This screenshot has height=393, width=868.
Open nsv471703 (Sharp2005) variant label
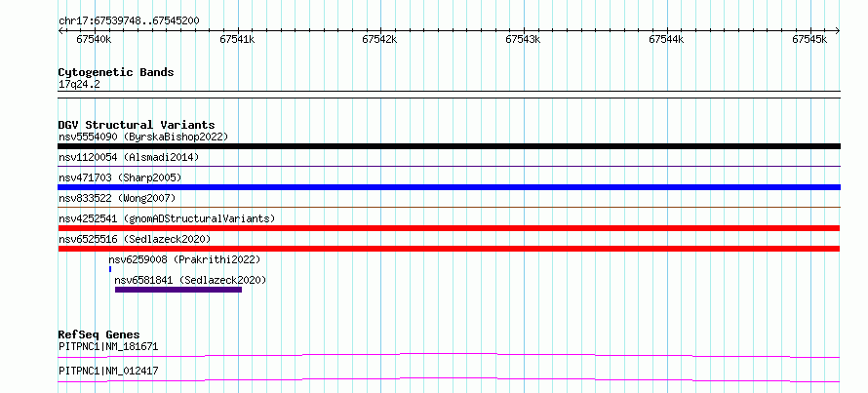[x=120, y=177]
